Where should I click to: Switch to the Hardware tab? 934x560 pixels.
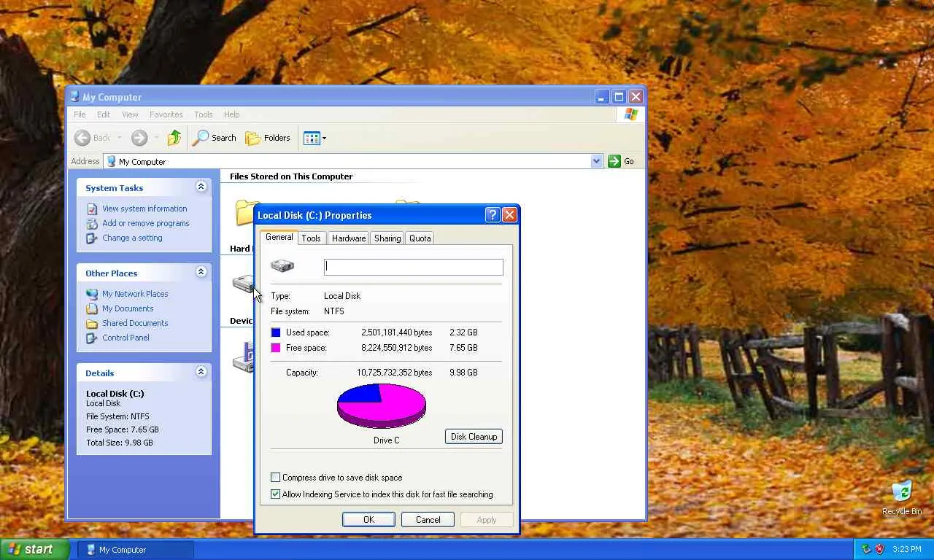coord(349,238)
